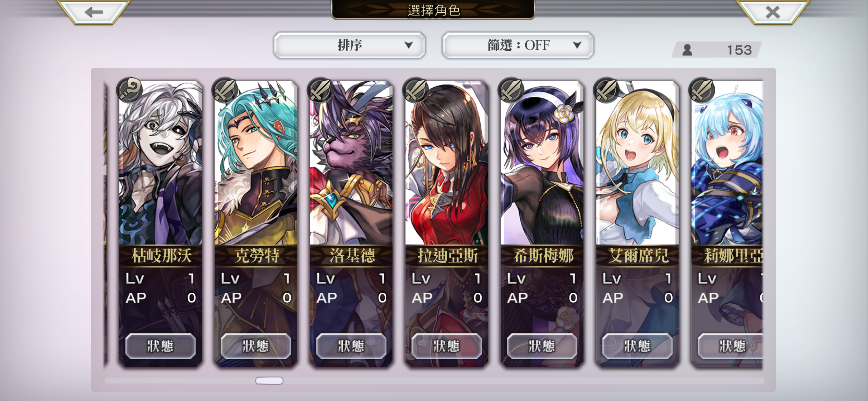Click the sword class icon on 拉迪亞斯
Viewport: 868px width, 401px height.
[x=415, y=90]
